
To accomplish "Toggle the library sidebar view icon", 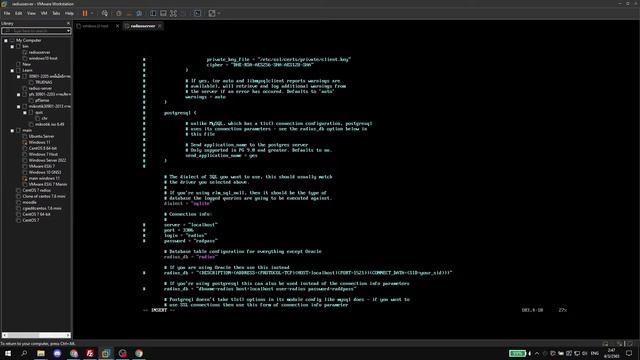I will click(x=153, y=13).
